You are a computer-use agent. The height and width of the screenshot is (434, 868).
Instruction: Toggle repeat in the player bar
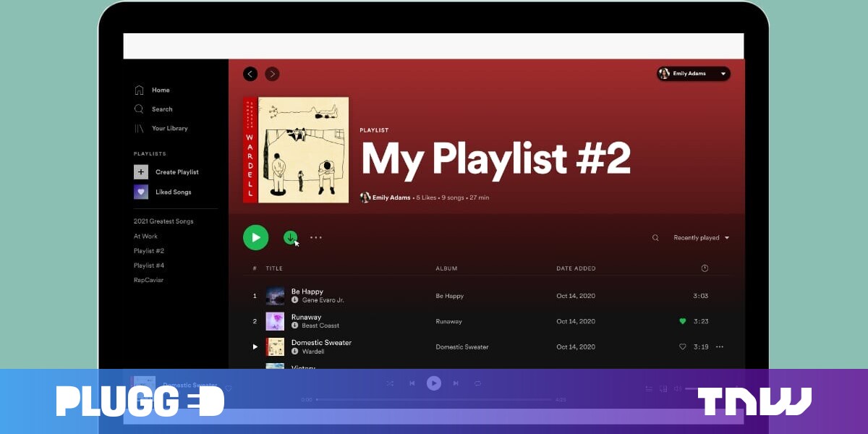point(477,383)
